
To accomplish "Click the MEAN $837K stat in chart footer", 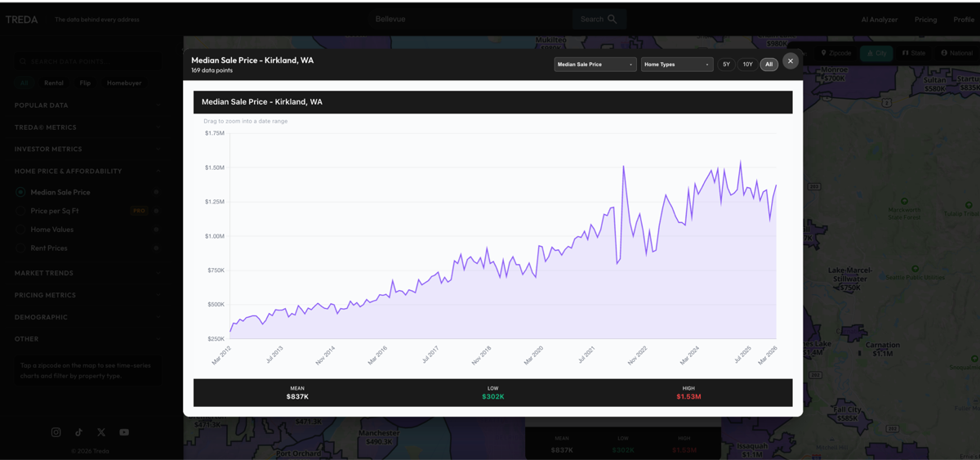I will pyautogui.click(x=297, y=393).
